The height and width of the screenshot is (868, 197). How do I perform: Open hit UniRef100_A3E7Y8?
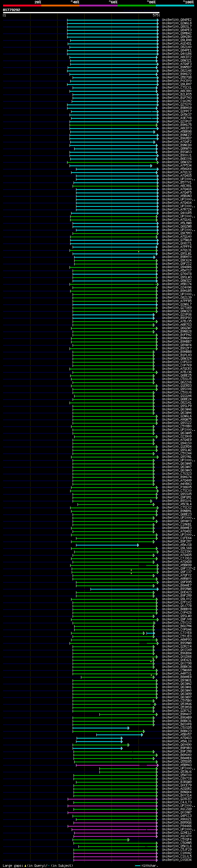coord(176,118)
